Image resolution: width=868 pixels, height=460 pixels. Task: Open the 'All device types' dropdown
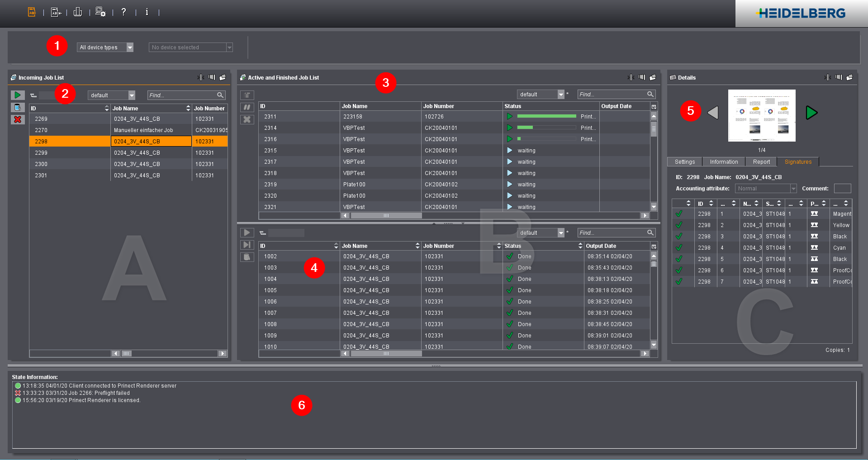(105, 47)
